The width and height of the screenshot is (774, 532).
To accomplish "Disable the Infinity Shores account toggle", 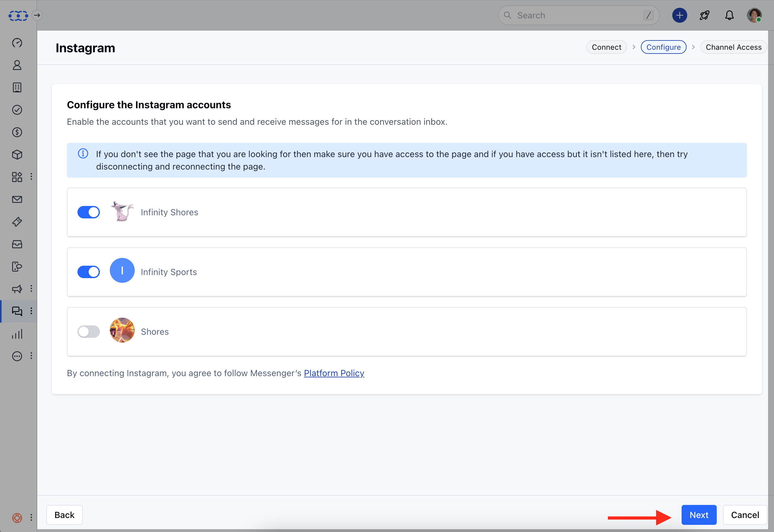I will 89,212.
